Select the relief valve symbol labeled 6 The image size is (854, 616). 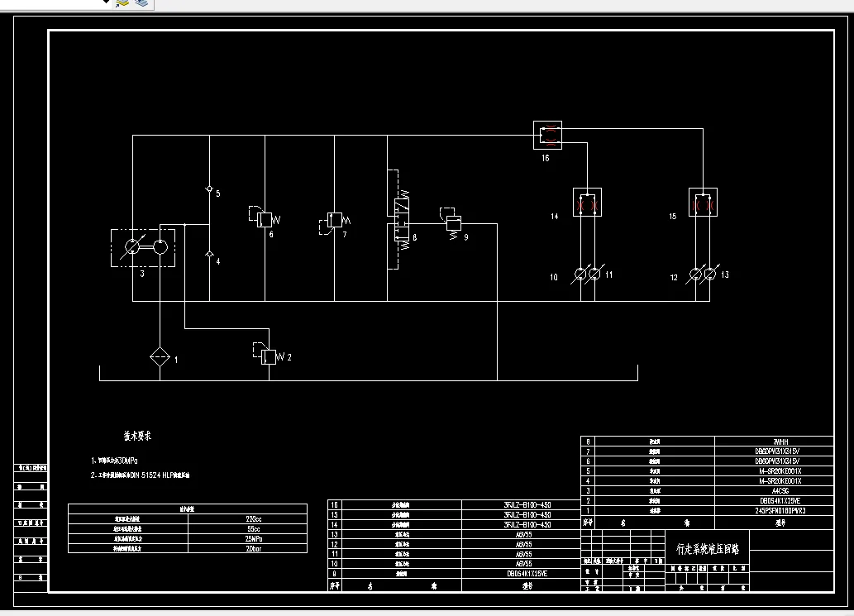click(x=263, y=217)
